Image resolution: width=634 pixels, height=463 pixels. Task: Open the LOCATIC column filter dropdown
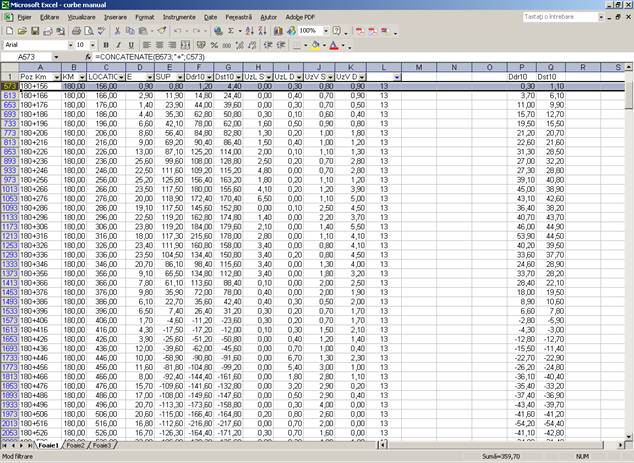[x=120, y=77]
